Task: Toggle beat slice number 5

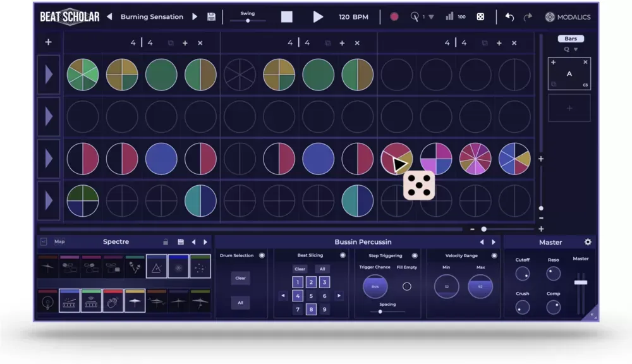Action: click(311, 296)
